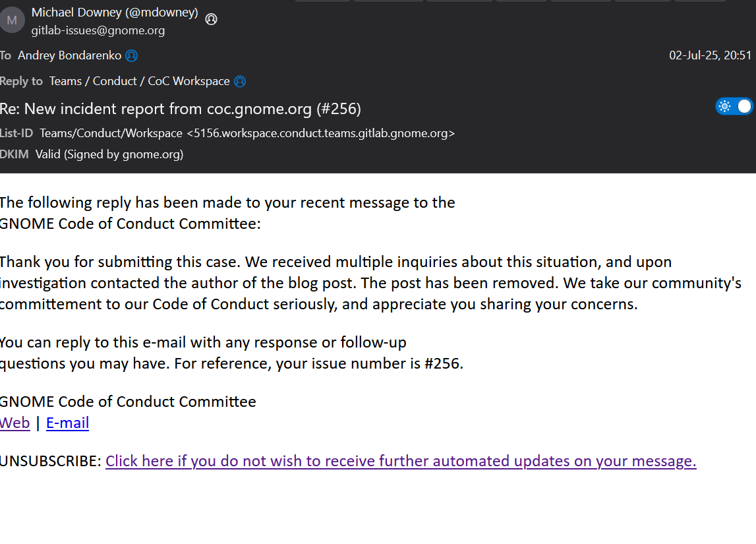Click sender name Michael Downey (@mdowney)

tap(115, 13)
